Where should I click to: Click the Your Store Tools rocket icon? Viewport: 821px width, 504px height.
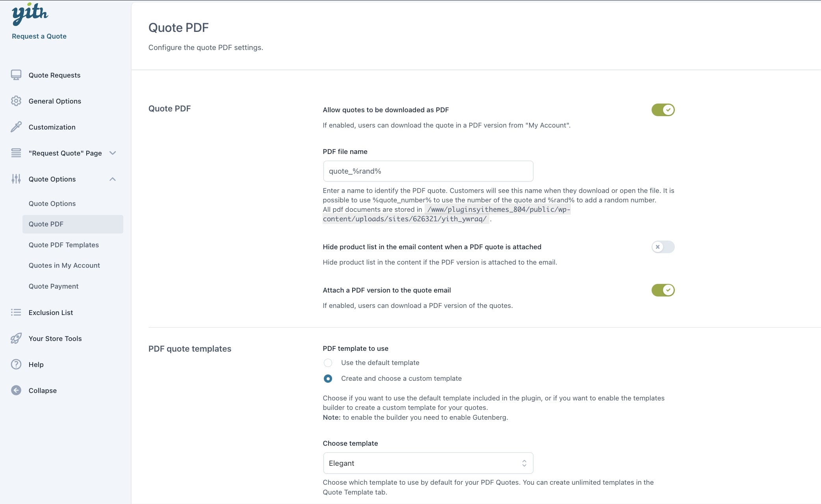point(16,338)
